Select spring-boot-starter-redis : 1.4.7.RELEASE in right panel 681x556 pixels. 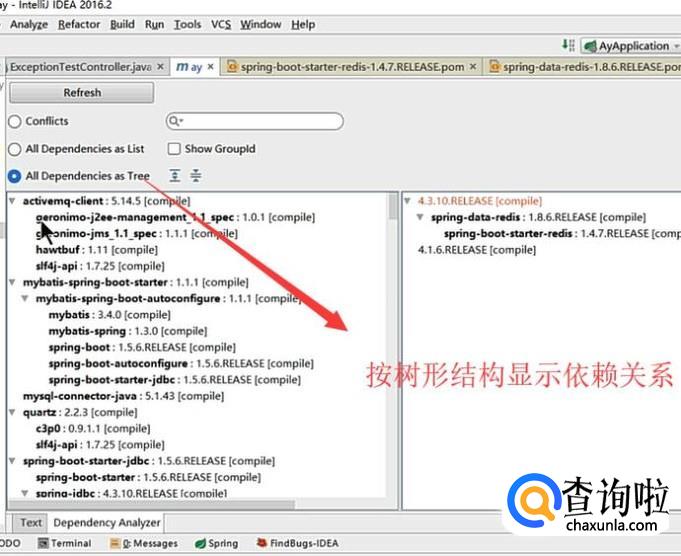(x=562, y=233)
